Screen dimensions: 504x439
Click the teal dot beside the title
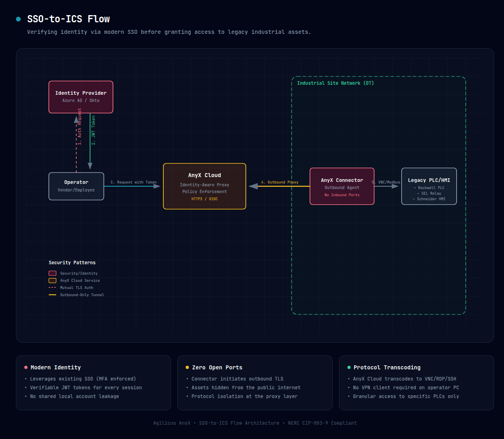click(x=18, y=19)
